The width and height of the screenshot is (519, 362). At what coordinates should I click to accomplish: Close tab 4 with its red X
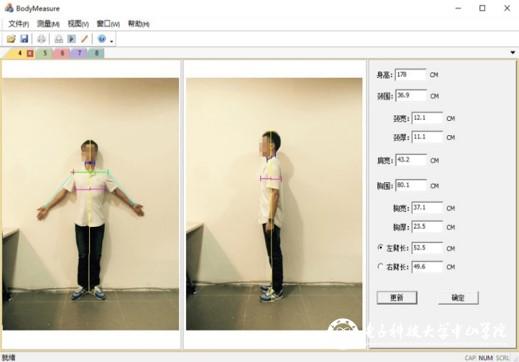30,53
